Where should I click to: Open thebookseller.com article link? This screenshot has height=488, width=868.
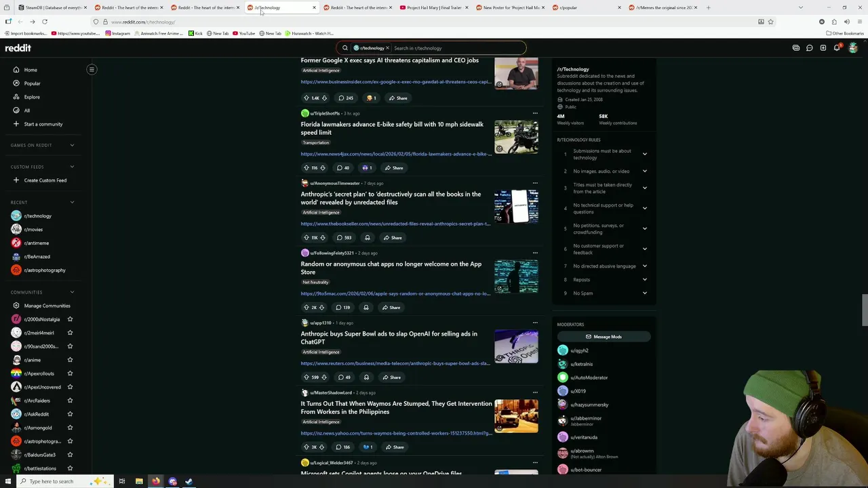[x=395, y=224]
